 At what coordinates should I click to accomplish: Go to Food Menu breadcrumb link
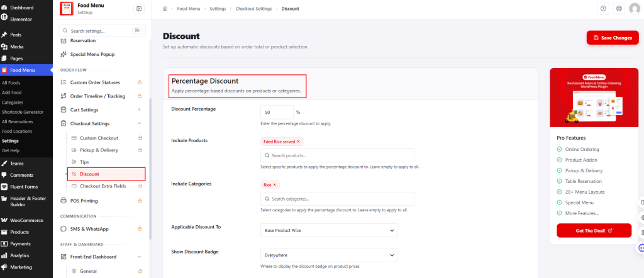click(189, 9)
